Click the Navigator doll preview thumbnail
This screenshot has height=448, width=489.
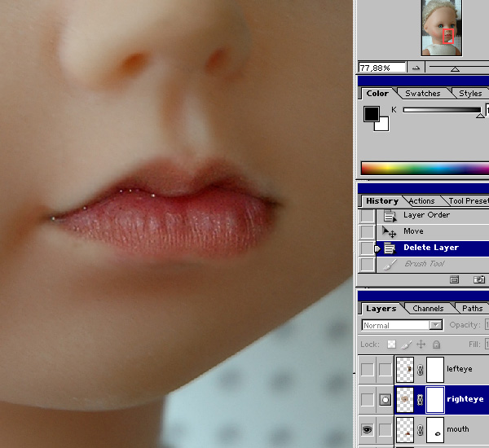coord(442,28)
